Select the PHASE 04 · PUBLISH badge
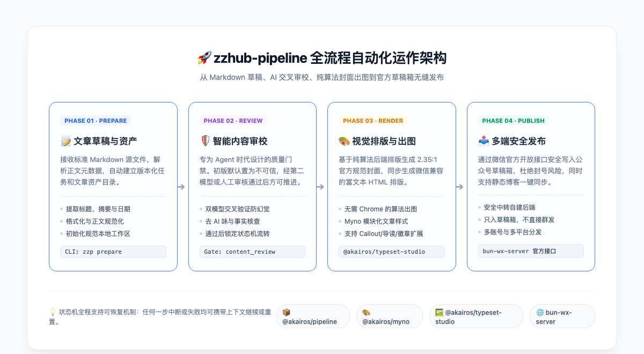Image resolution: width=644 pixels, height=354 pixels. point(514,121)
